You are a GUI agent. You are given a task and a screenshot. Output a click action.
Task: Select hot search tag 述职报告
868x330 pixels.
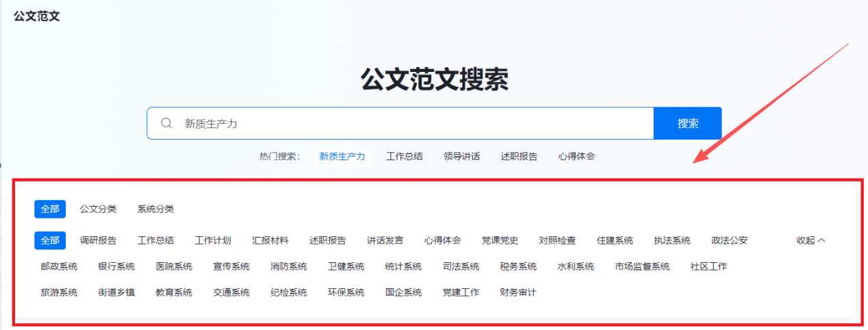click(519, 156)
